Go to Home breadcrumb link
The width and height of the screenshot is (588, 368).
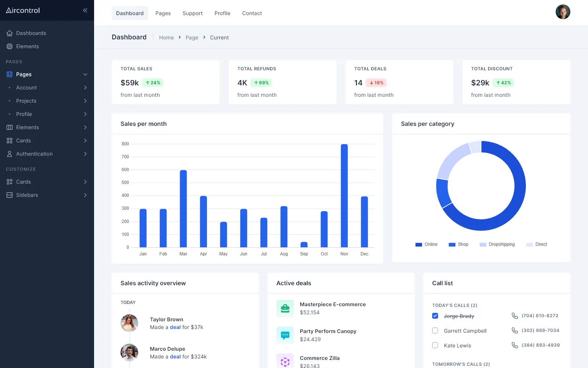tap(166, 38)
